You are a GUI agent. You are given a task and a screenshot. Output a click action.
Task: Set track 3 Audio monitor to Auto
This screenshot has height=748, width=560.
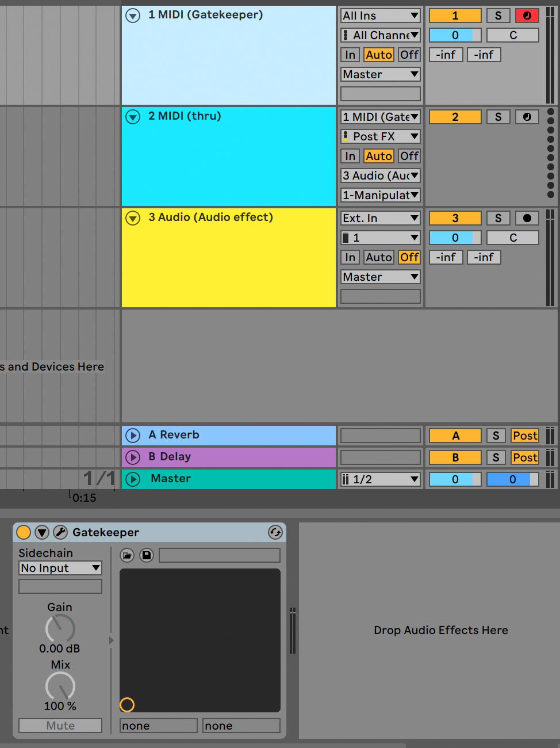(378, 257)
